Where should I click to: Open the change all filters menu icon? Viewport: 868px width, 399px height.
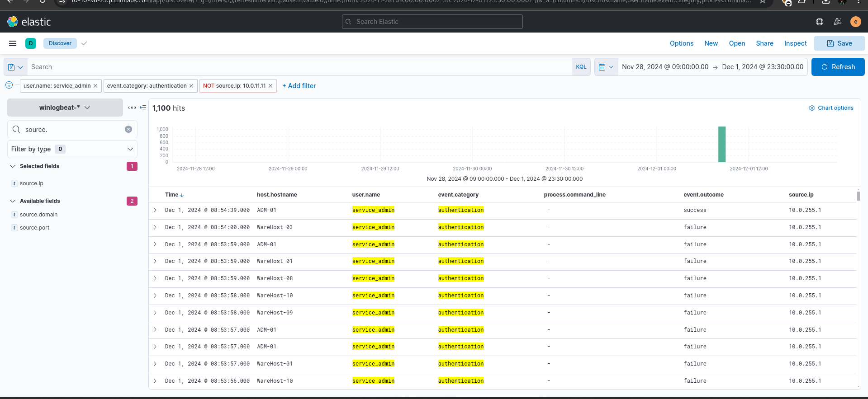coord(9,85)
